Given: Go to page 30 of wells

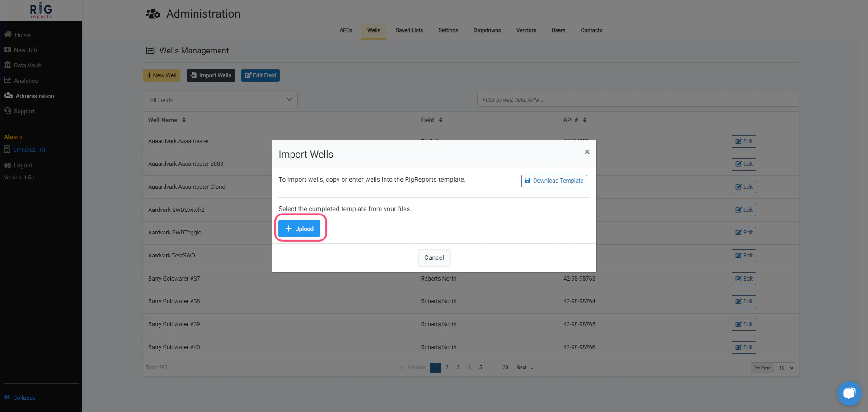Looking at the screenshot, I should [x=506, y=368].
